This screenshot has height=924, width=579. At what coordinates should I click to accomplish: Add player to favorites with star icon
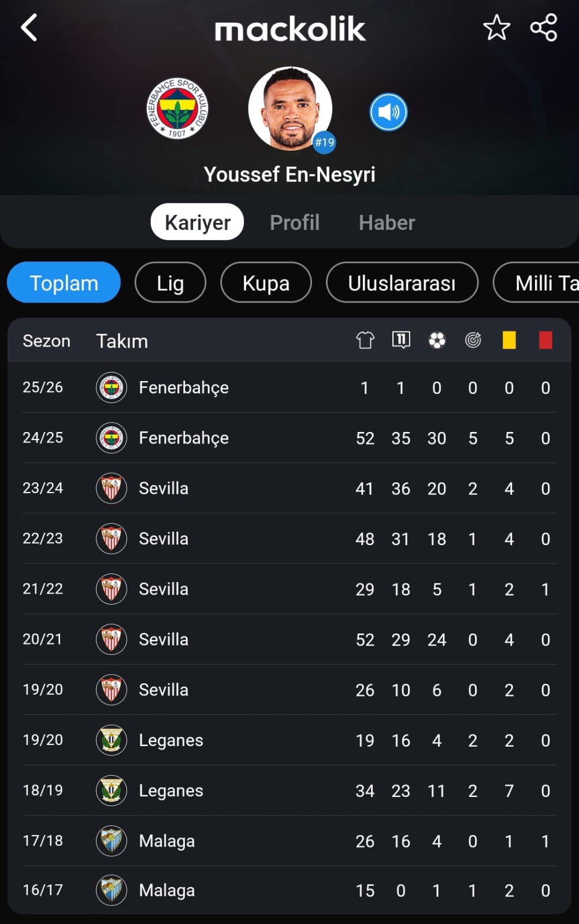click(x=496, y=28)
